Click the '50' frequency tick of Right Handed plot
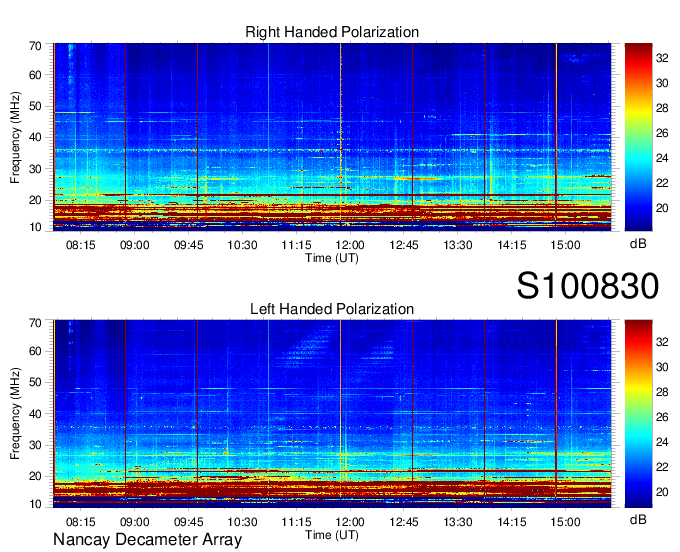The width and height of the screenshot is (680, 552). click(x=35, y=106)
